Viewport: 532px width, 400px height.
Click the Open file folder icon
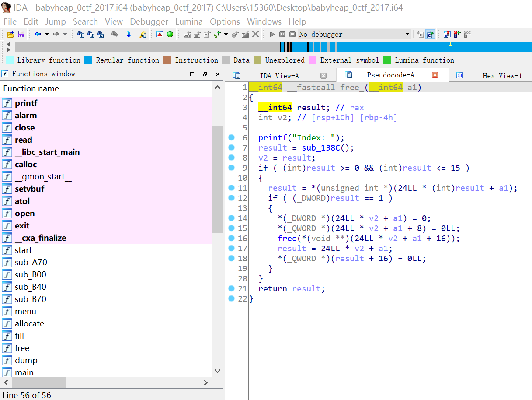click(11, 34)
